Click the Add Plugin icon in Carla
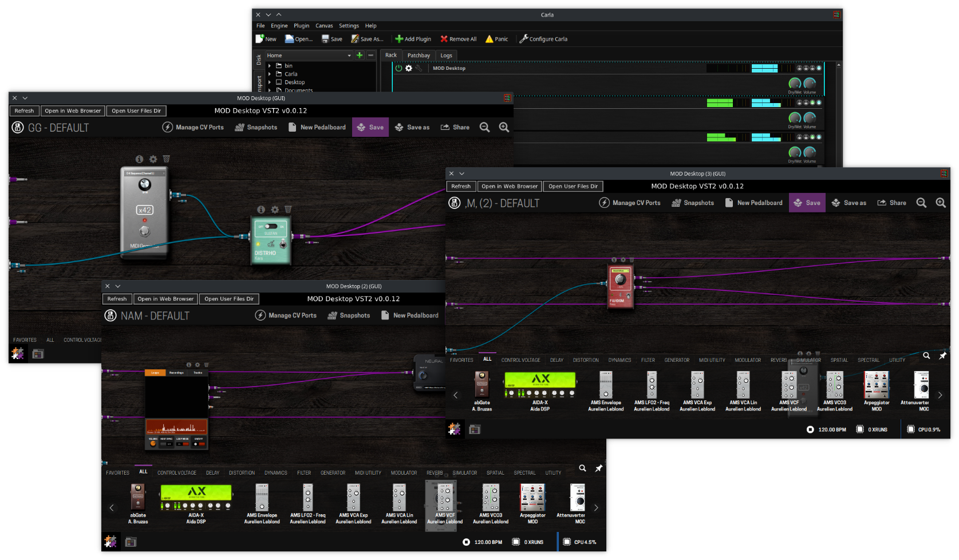Viewport: 959px width, 560px height. point(399,39)
